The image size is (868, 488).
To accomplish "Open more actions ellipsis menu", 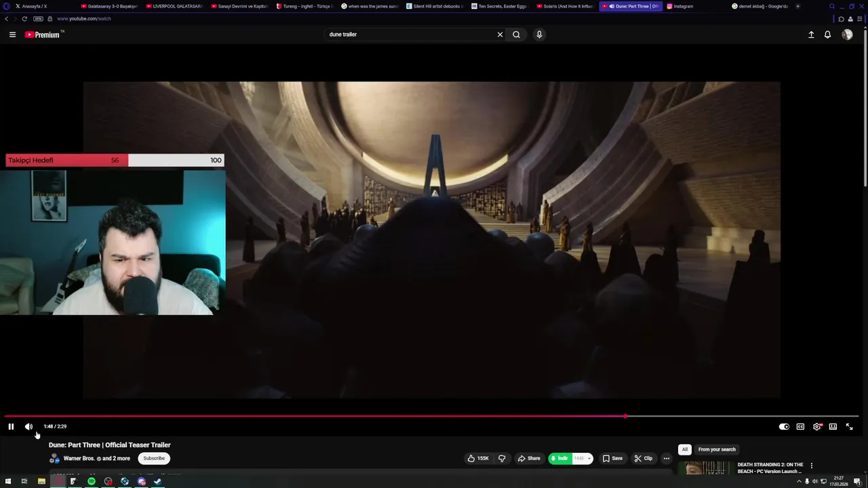I will pos(667,458).
